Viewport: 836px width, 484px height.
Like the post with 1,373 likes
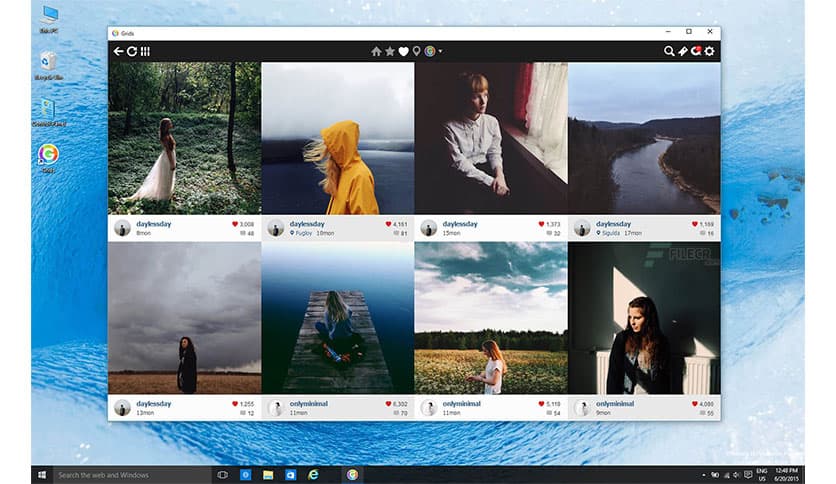pos(541,224)
